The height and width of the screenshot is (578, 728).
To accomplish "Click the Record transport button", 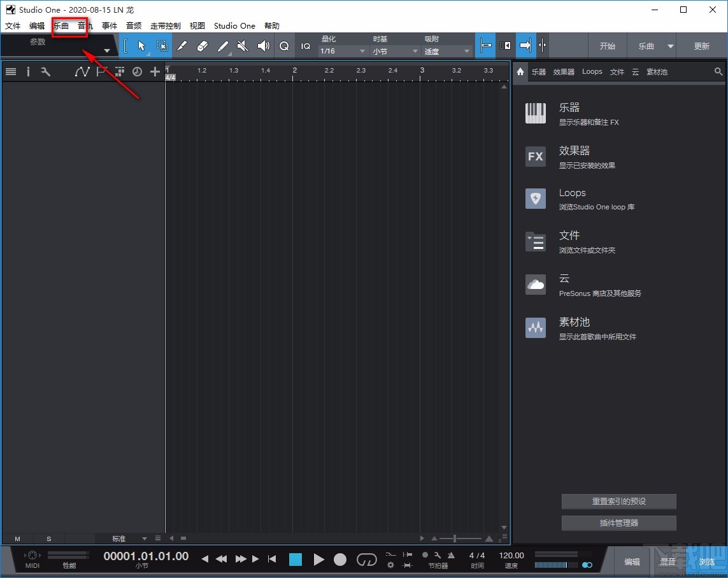I will click(x=340, y=560).
